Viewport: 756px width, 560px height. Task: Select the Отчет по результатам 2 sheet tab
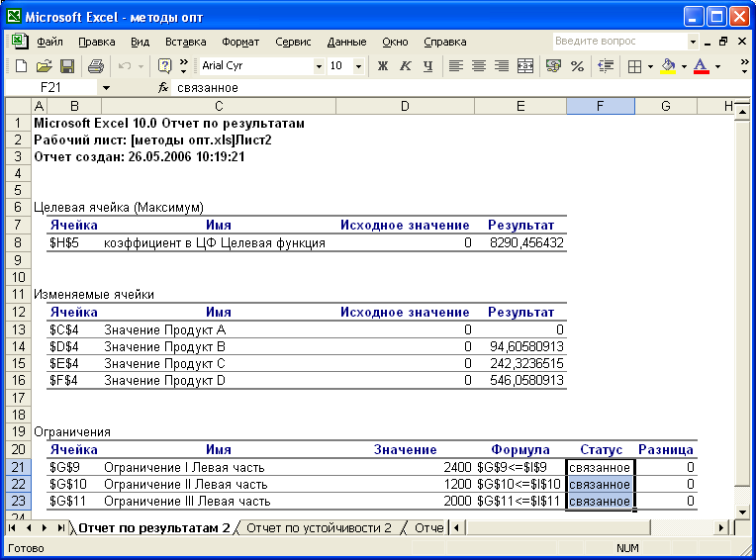[x=153, y=528]
